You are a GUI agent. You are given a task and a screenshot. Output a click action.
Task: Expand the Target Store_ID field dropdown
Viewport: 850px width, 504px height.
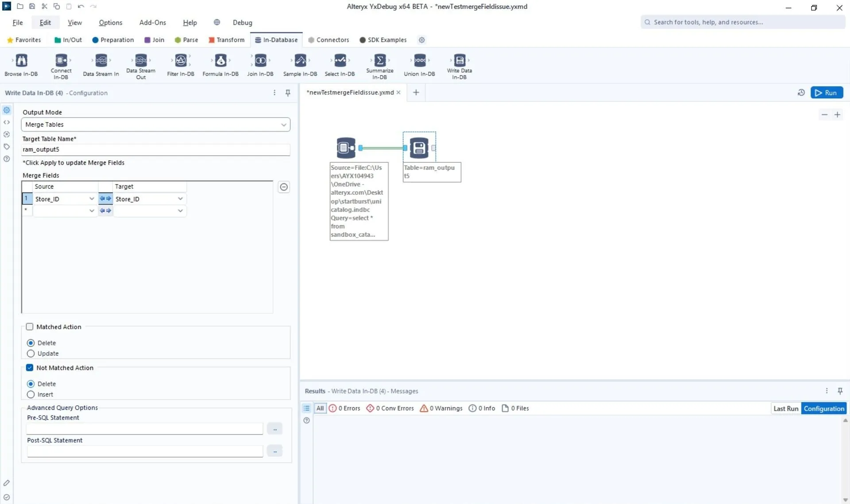[x=180, y=199]
